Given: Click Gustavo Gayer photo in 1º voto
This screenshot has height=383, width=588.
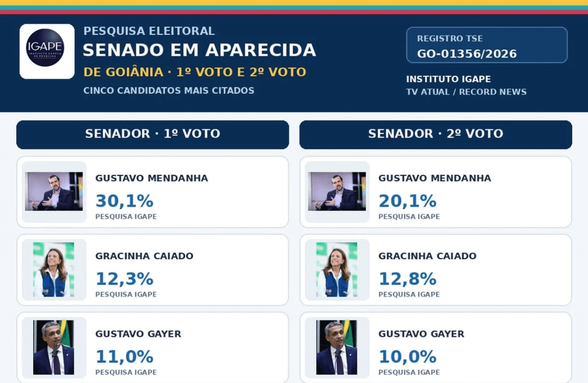Looking at the screenshot, I should 54,348.
